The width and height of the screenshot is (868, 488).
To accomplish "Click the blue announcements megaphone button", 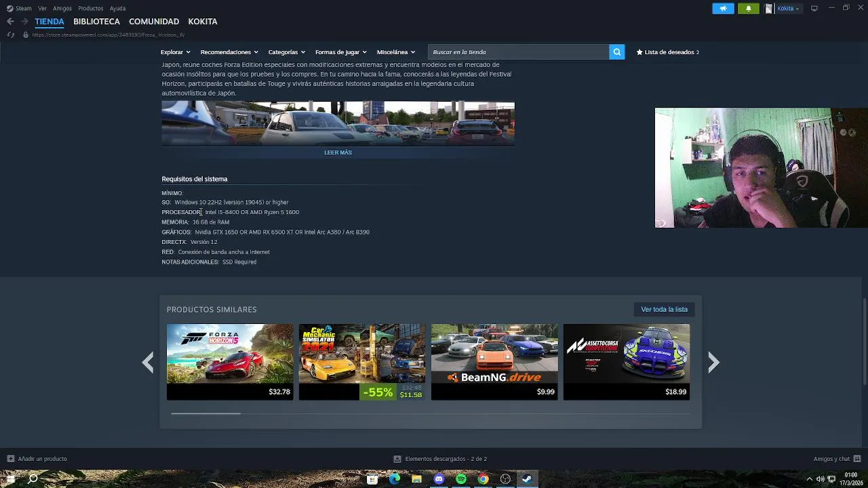I will (x=723, y=8).
